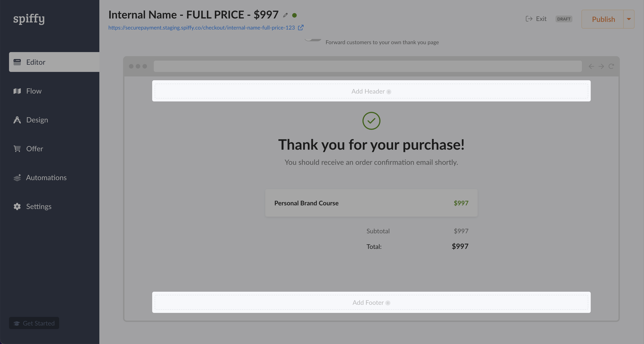
Task: Click the Editor card icon in sidebar
Action: pos(17,62)
